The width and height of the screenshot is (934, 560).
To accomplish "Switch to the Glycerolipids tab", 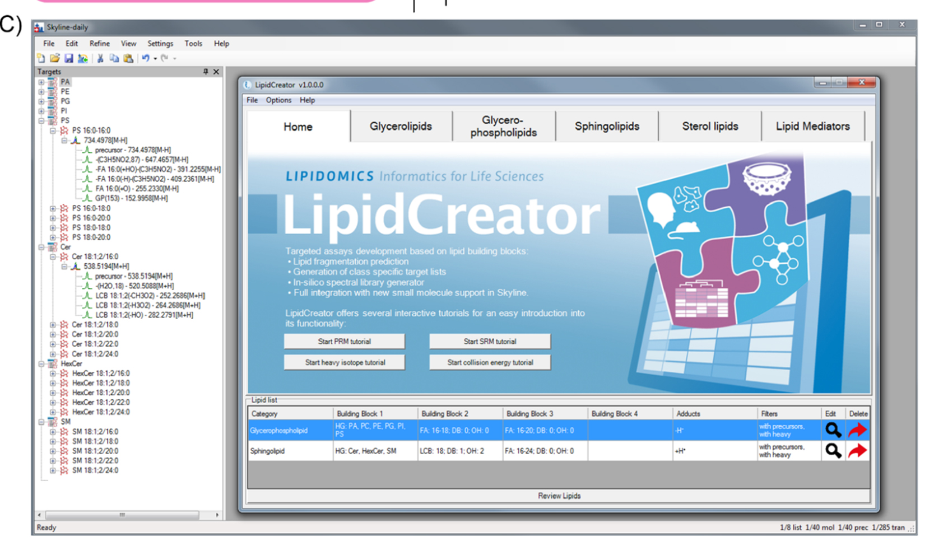I will pyautogui.click(x=401, y=127).
